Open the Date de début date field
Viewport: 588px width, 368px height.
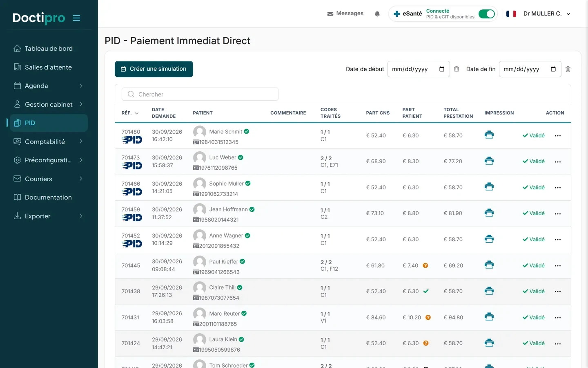click(419, 70)
